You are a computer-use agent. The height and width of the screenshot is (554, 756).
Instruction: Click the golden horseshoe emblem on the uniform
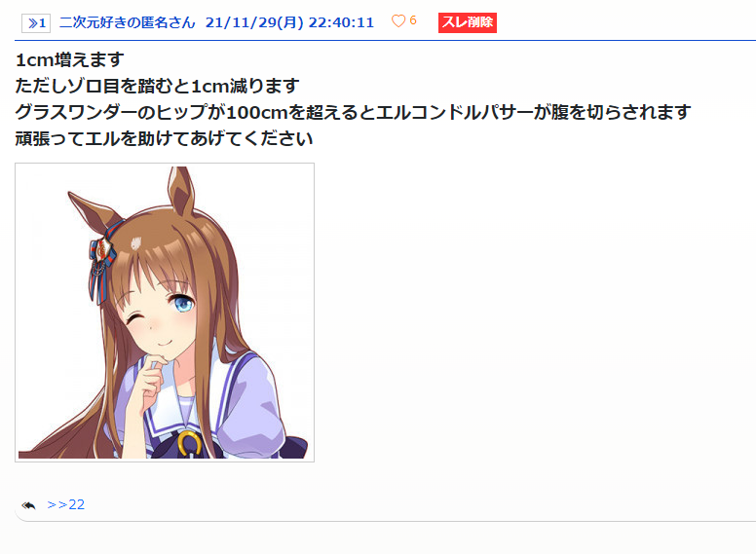pos(189,444)
